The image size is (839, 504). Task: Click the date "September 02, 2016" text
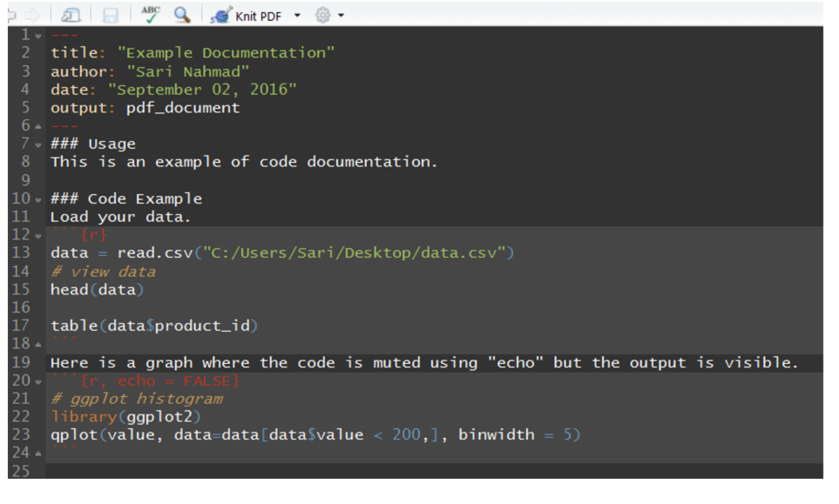(202, 90)
